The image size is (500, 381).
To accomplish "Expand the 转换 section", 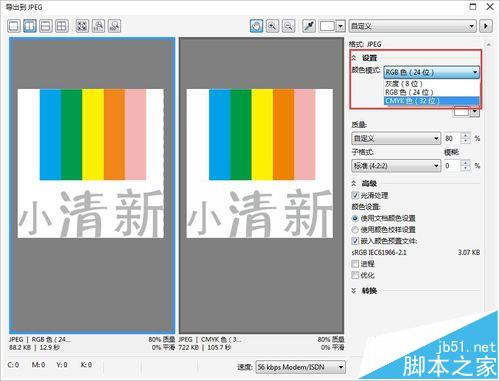I will [x=354, y=291].
